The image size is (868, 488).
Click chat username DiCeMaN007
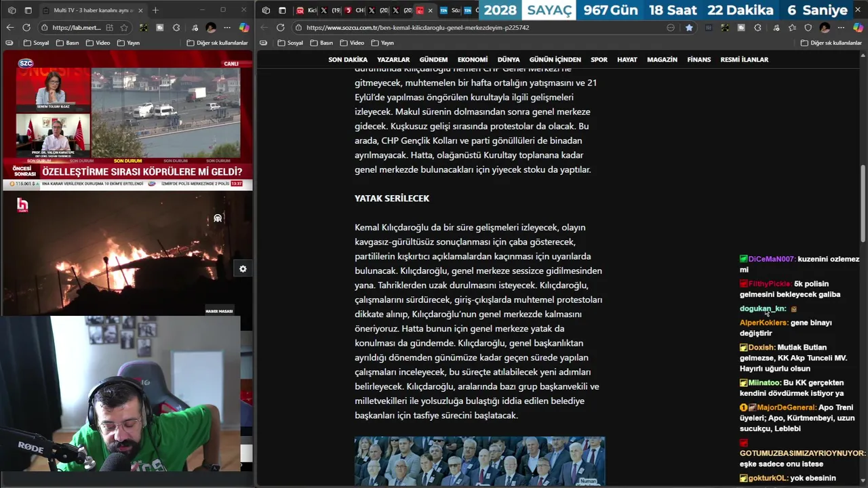(772, 259)
